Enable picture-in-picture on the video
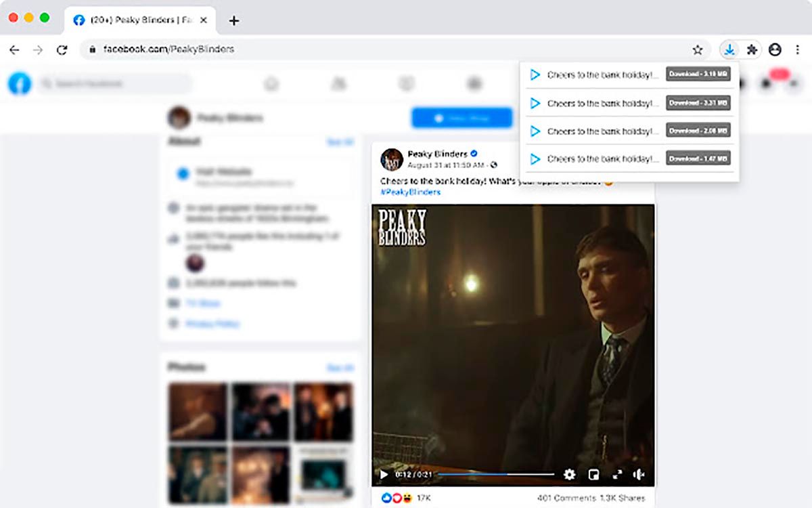This screenshot has width=812, height=508. click(593, 475)
